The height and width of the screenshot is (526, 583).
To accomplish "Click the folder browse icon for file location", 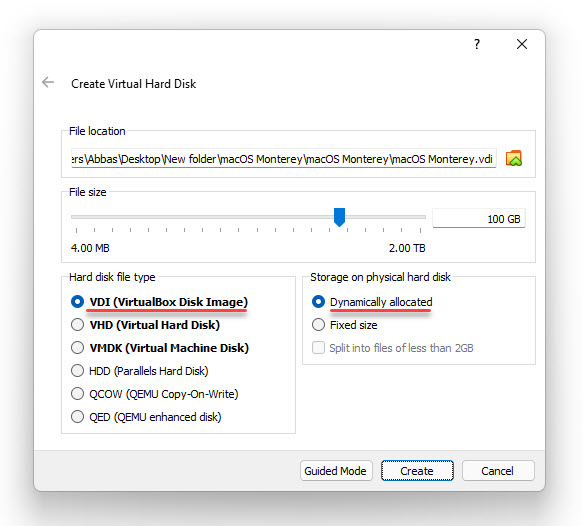I will (x=513, y=158).
